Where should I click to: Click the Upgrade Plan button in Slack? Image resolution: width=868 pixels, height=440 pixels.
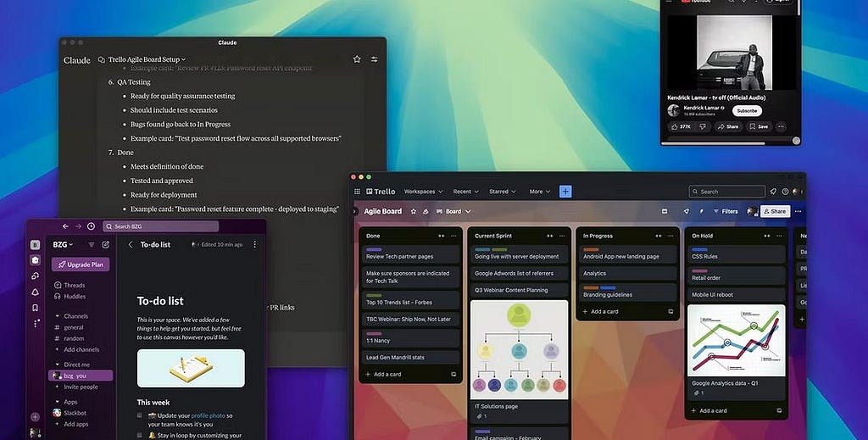[81, 265]
